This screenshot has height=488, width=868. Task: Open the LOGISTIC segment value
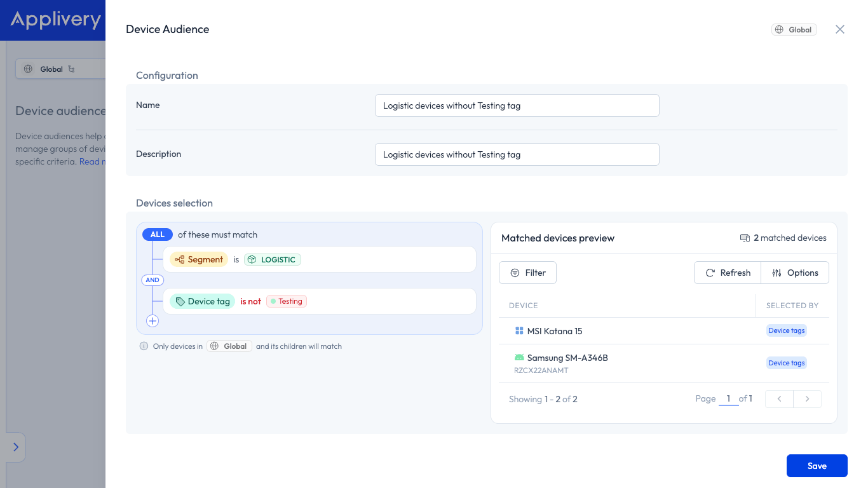click(273, 259)
